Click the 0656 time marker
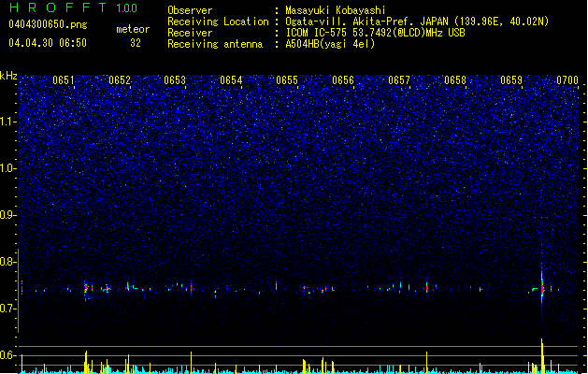Screen dimensions: 588x374 click(x=343, y=80)
